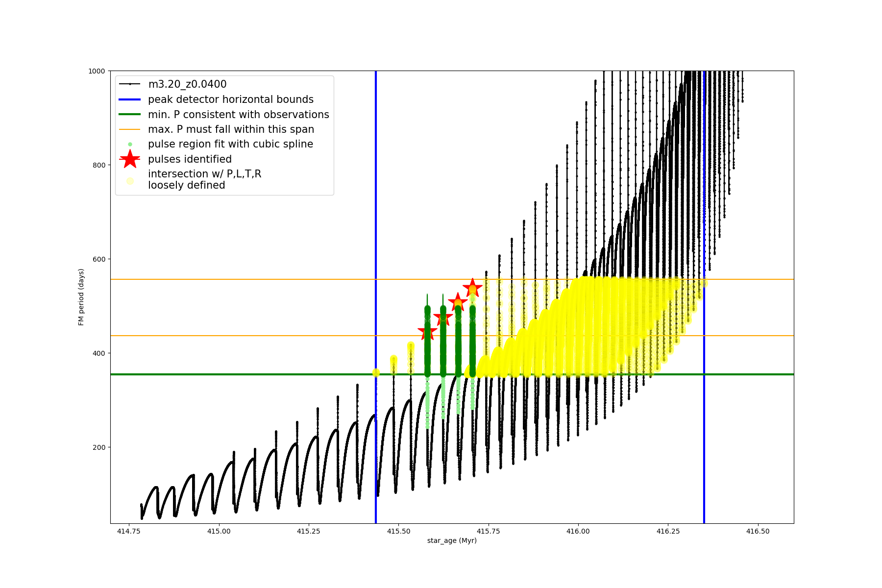The height and width of the screenshot is (588, 882).
Task: Click the 'max. P must fall within this span' label
Action: (x=231, y=129)
